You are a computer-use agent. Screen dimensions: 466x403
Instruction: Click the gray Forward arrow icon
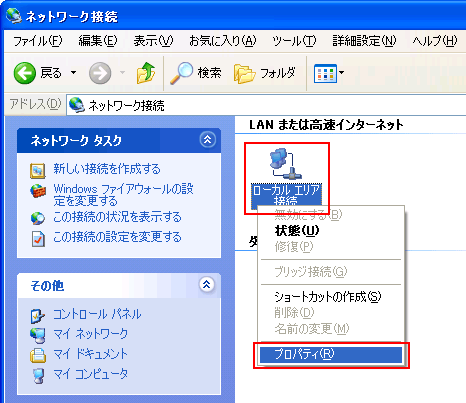(x=100, y=73)
